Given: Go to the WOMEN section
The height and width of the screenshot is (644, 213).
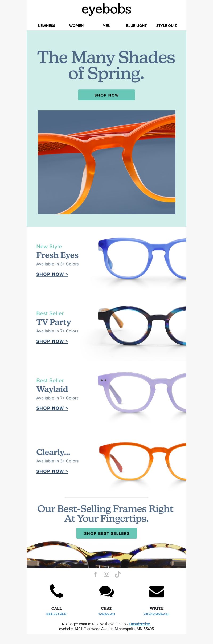Looking at the screenshot, I should [x=76, y=26].
